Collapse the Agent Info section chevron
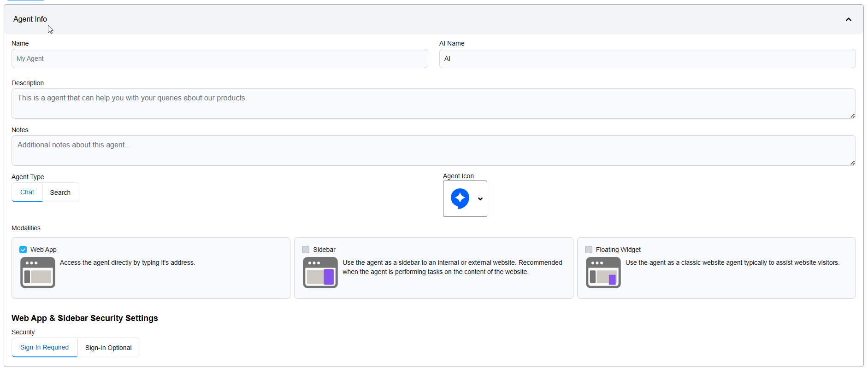Image resolution: width=868 pixels, height=373 pixels. pos(848,19)
